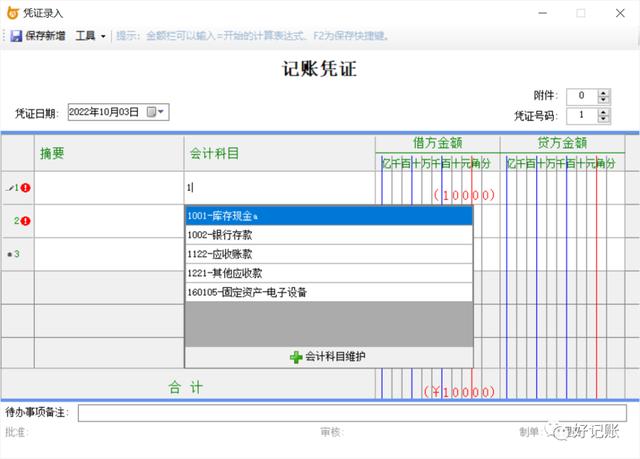Screen dimensions: 640x459
Task: Select 1122-应收账款 from the list
Action: (329, 254)
